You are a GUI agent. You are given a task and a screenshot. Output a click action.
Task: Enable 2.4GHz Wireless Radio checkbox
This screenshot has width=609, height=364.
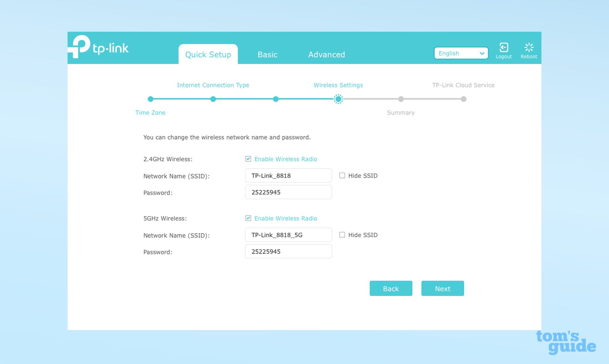[x=248, y=159]
